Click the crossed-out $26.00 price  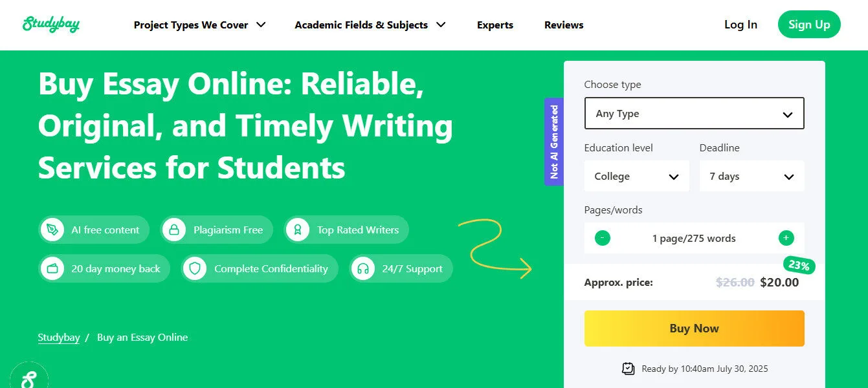click(x=735, y=283)
